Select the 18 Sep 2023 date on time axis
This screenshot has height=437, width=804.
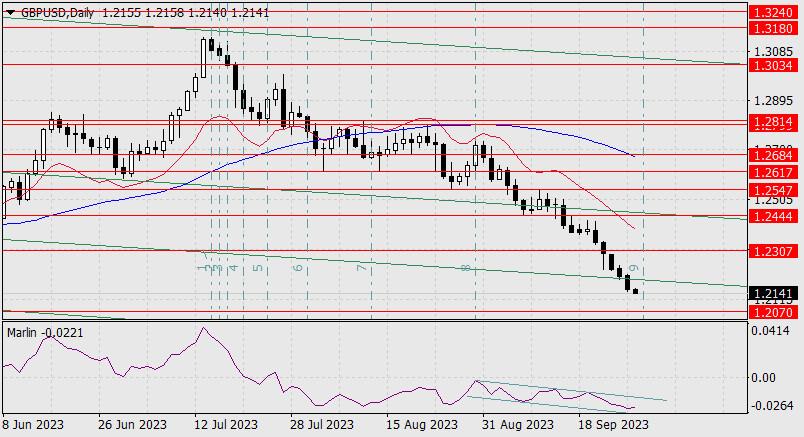[613, 425]
